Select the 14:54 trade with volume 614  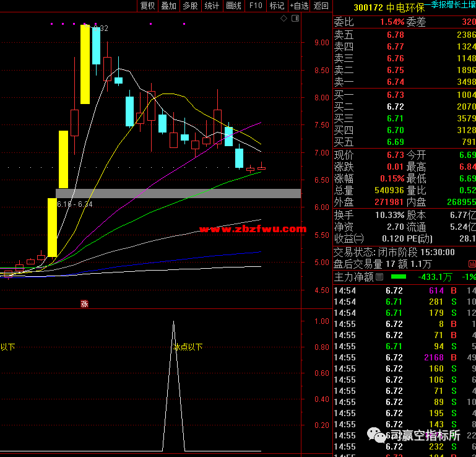(404, 290)
